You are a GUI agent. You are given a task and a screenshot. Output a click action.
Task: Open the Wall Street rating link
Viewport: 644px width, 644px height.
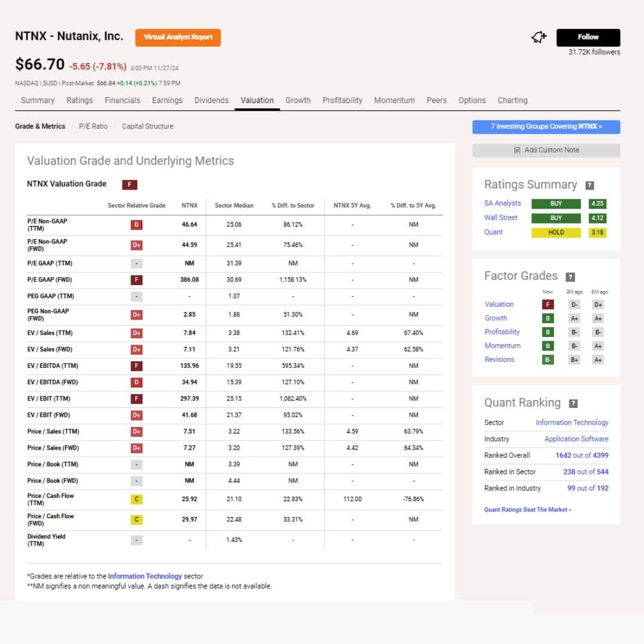[501, 218]
